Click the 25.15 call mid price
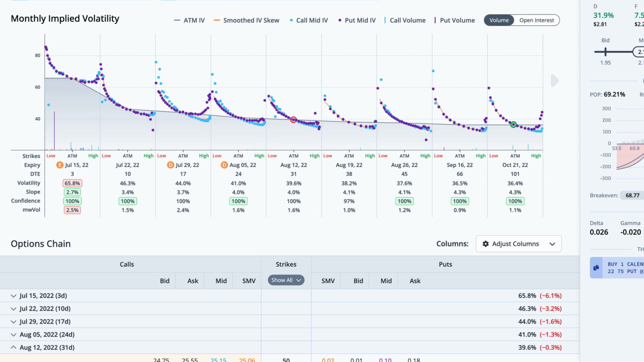The image size is (644, 362). pyautogui.click(x=219, y=360)
